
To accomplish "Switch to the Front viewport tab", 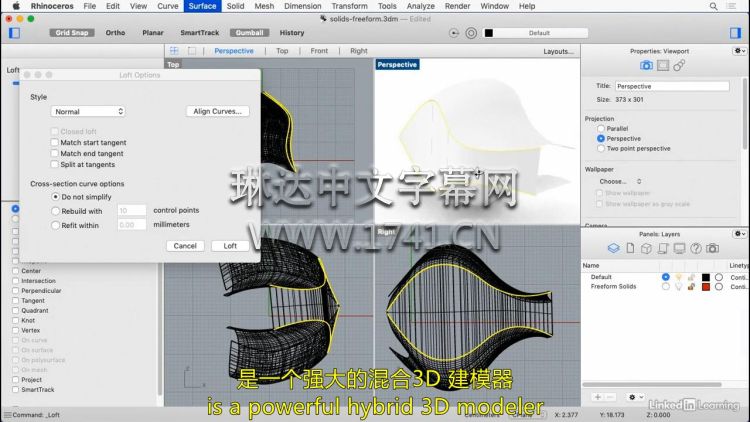I will coord(319,51).
